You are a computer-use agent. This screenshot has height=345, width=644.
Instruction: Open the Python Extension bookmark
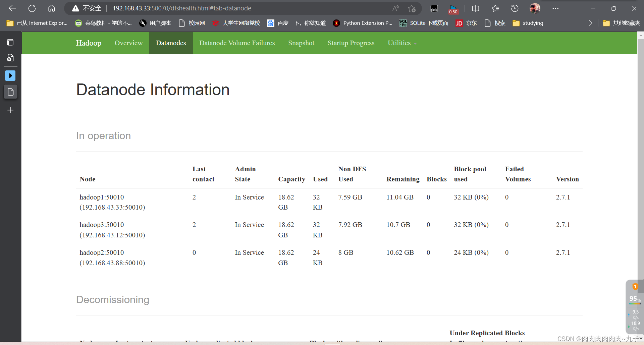(x=363, y=23)
